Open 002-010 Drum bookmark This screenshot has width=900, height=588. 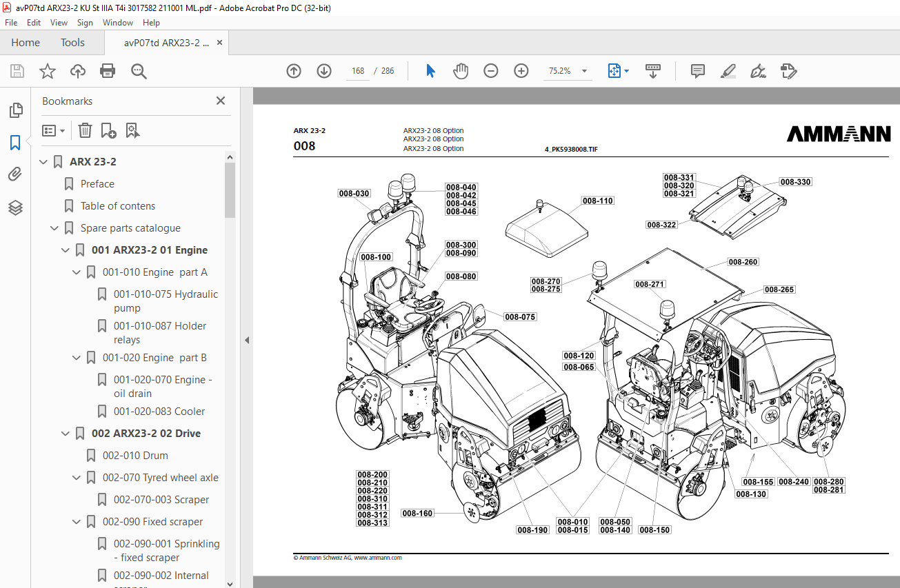[x=135, y=456]
